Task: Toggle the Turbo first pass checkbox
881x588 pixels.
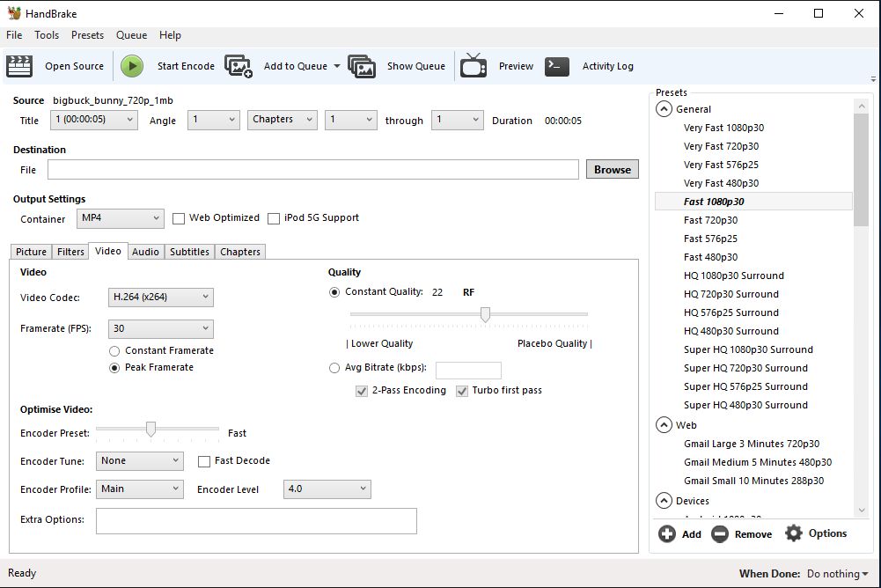Action: (462, 391)
